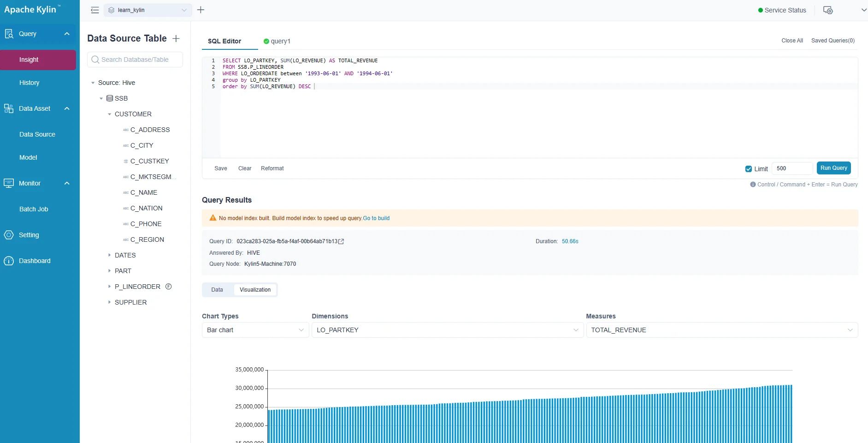Screen dimensions: 868x443
Task: Click the P_LINEORDER fact table badge icon
Action: pos(169,287)
